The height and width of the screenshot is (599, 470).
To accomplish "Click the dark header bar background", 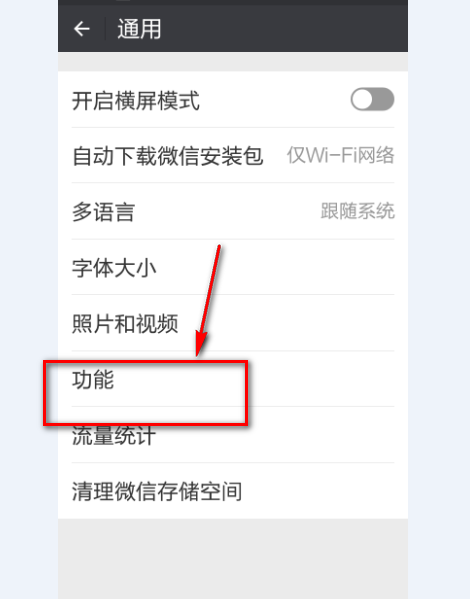I will [283, 29].
